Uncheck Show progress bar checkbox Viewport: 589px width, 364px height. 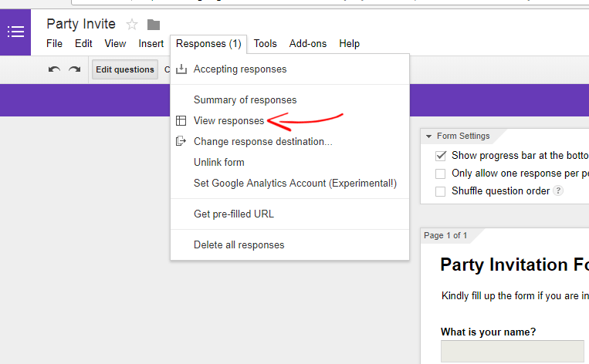441,156
